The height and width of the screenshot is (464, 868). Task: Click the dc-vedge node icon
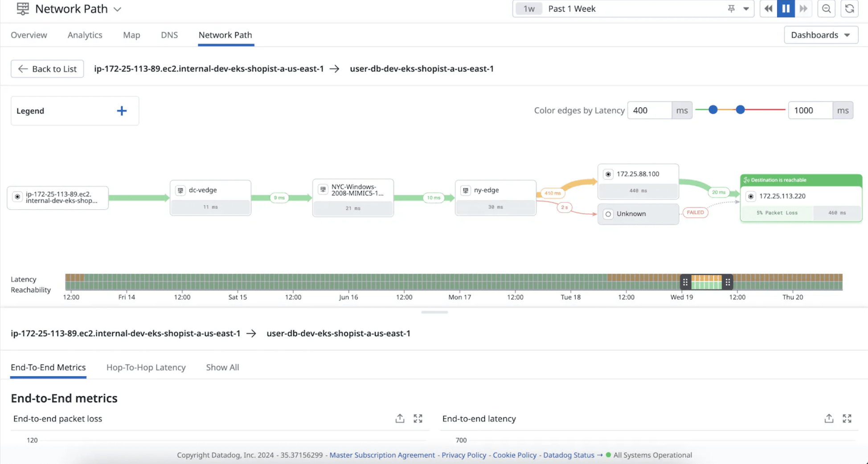click(180, 191)
